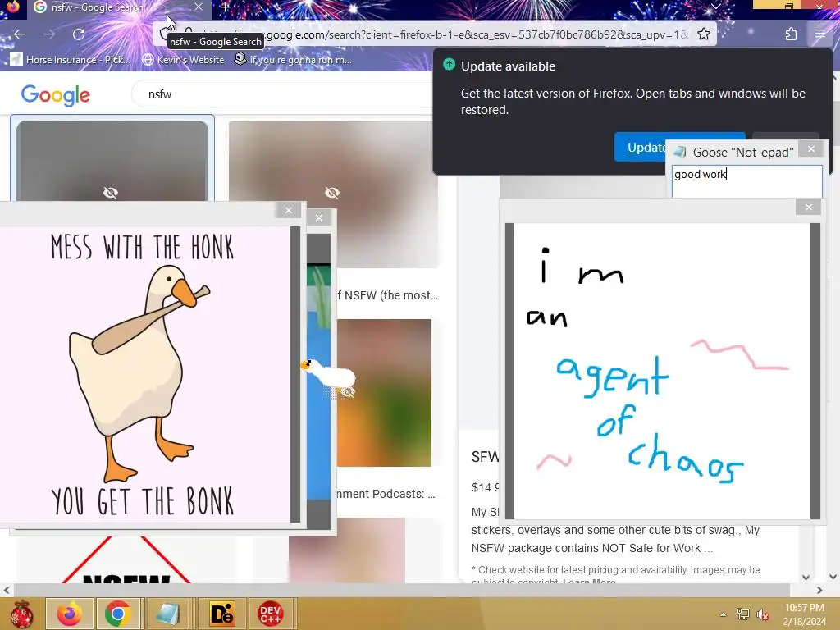The width and height of the screenshot is (840, 630).
Task: Click the browser forward arrow
Action: 49,34
